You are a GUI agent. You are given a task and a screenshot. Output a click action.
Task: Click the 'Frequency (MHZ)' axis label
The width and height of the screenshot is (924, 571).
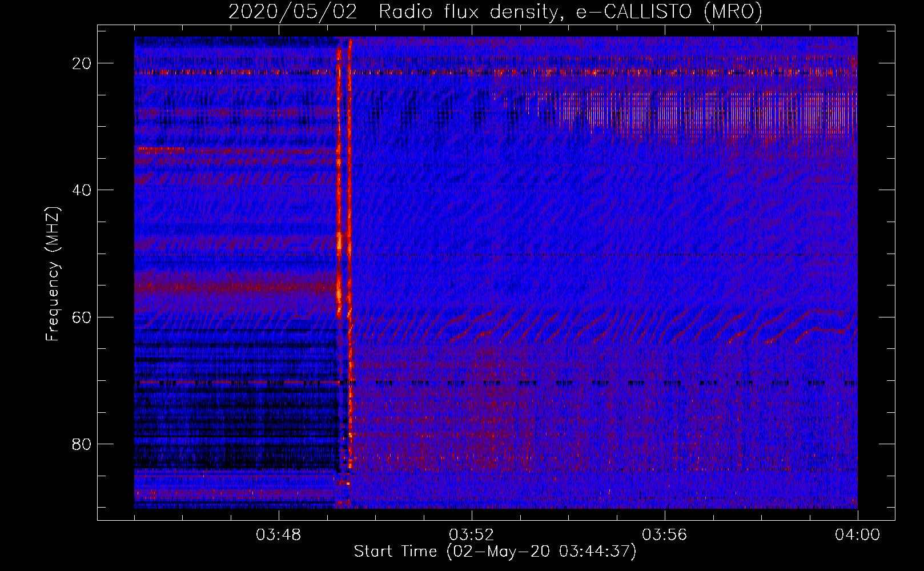53,274
